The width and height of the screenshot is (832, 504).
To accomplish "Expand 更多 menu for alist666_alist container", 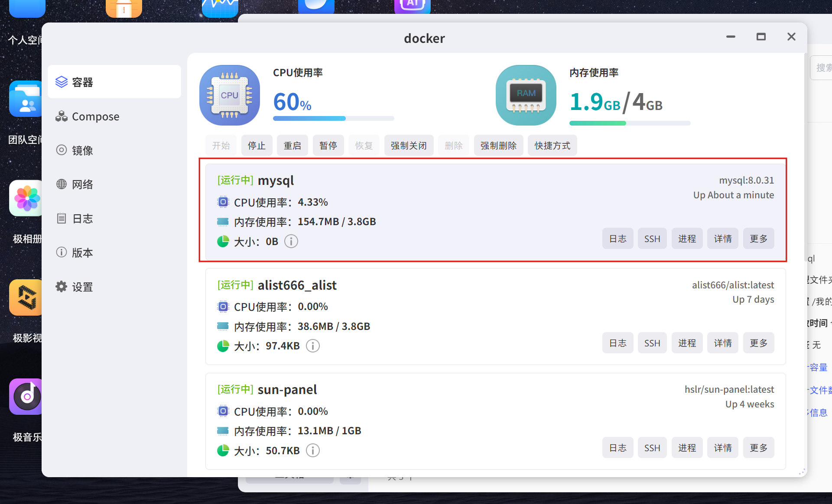I will pos(758,343).
